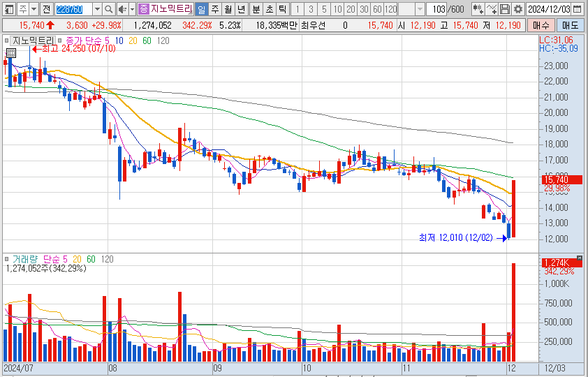Select the 일 daily chart period
The width and height of the screenshot is (588, 377).
(202, 8)
